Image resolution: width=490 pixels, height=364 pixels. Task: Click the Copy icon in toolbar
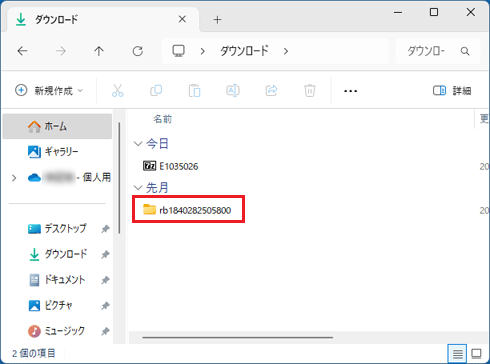click(156, 90)
